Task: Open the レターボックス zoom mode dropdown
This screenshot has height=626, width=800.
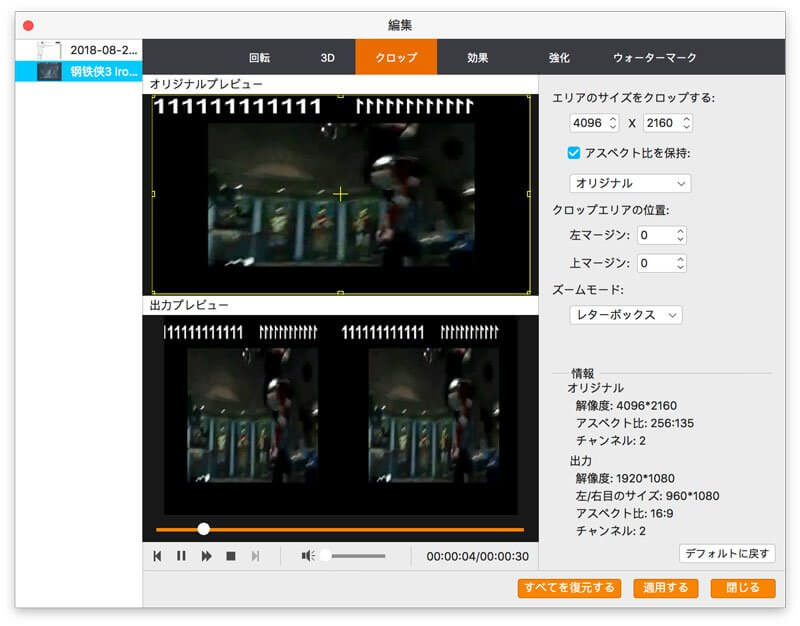Action: click(x=626, y=315)
